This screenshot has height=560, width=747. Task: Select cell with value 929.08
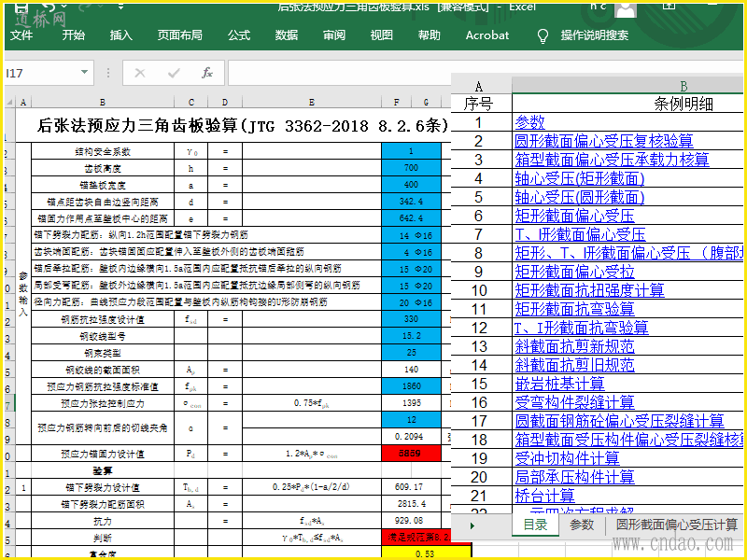click(x=411, y=521)
